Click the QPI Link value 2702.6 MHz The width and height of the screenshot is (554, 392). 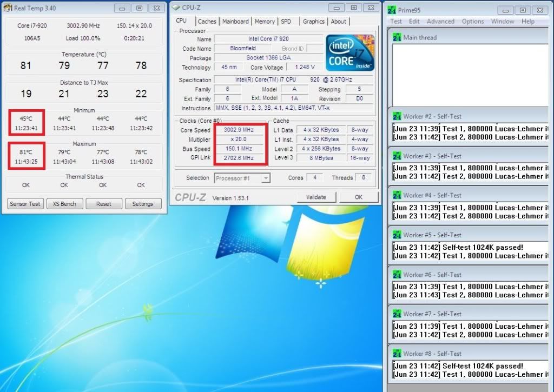239,158
